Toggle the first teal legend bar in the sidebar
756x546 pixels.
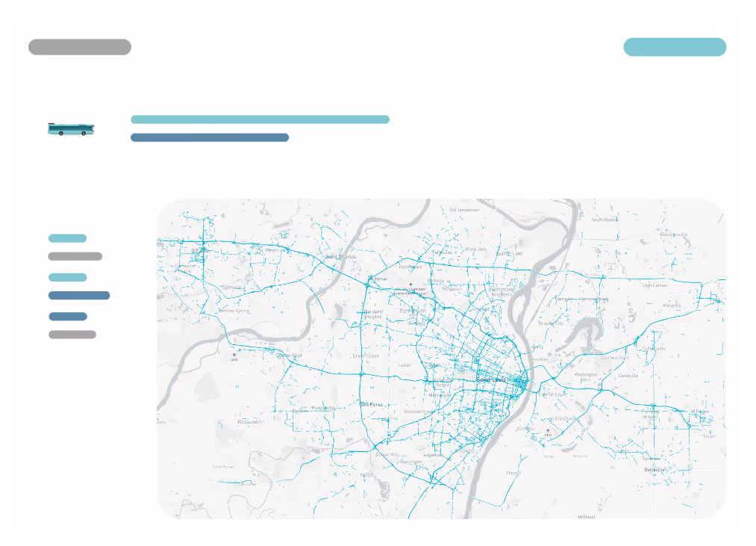pyautogui.click(x=67, y=238)
